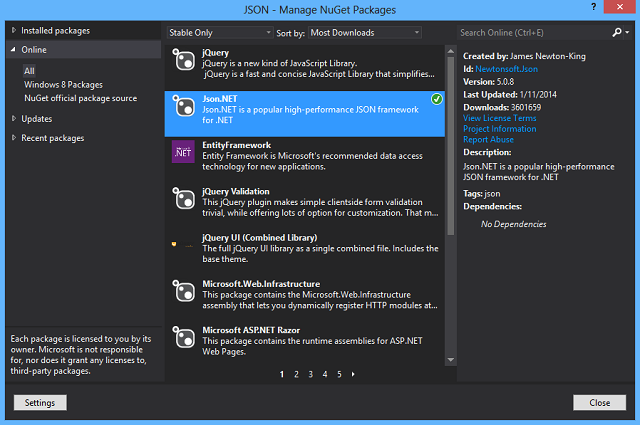
Task: Click the jQuery package icon
Action: 183,60
